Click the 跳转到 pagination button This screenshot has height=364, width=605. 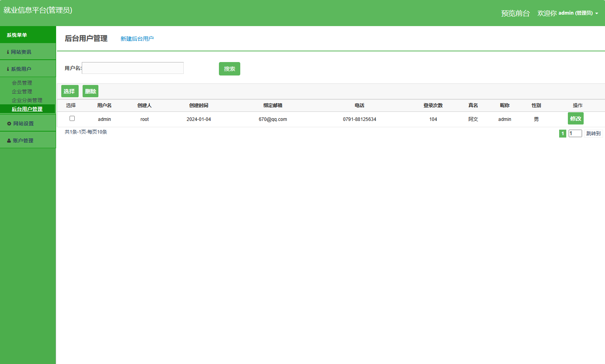[593, 134]
